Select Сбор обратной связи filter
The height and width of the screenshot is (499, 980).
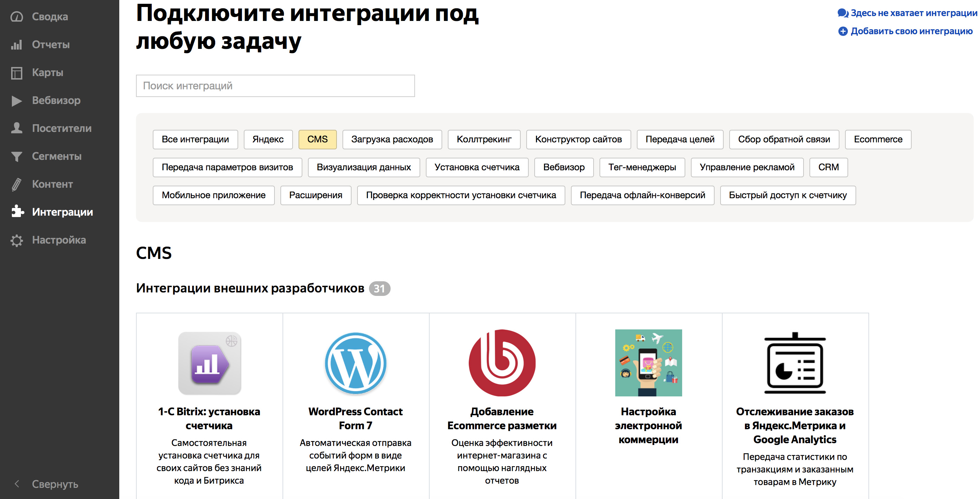(x=784, y=139)
